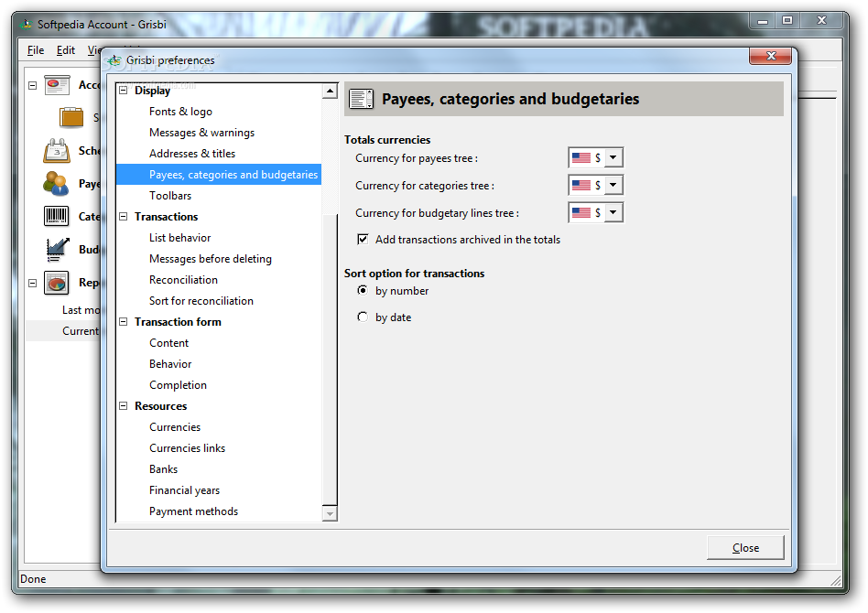Click the Transaction form heading in tree
This screenshot has height=613, width=868.
point(178,321)
